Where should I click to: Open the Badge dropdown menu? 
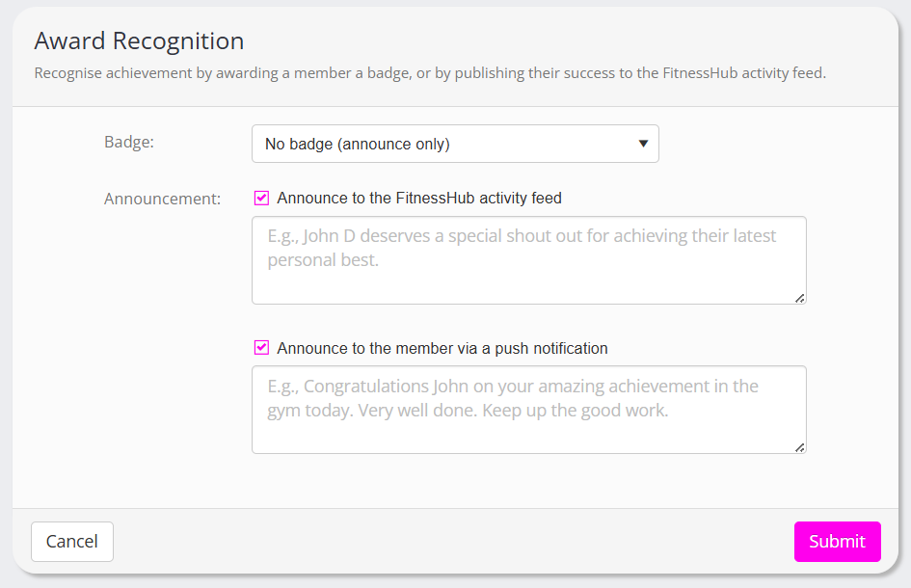(x=454, y=144)
